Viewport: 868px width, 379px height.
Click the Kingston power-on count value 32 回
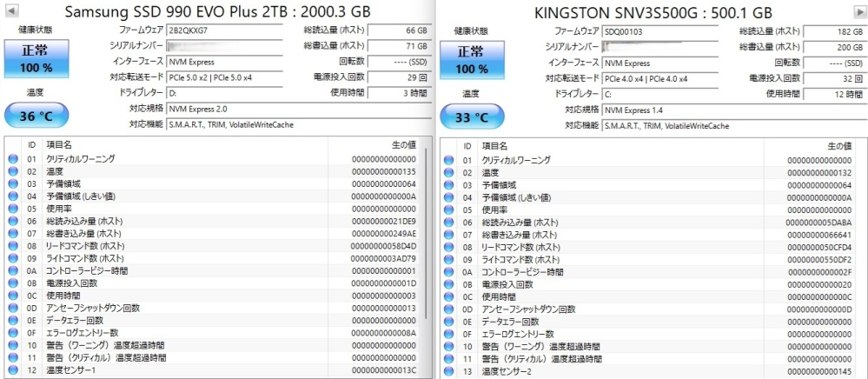(834, 79)
